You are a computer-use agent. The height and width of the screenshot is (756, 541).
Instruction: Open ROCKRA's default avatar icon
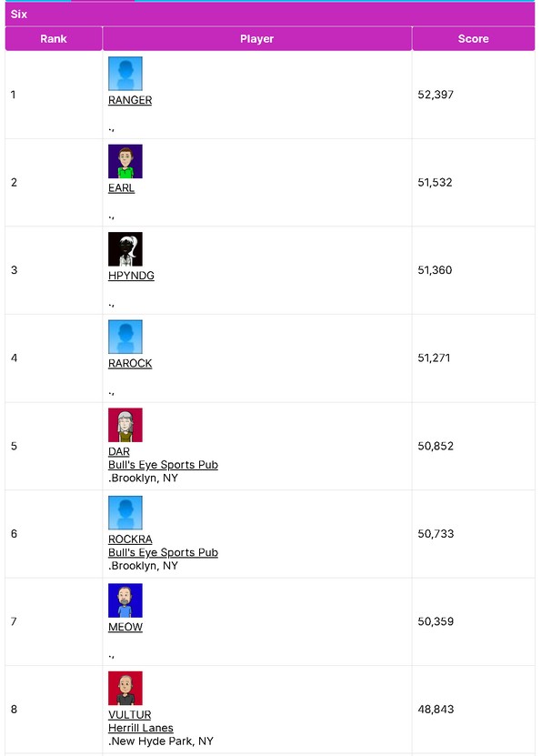tap(125, 512)
